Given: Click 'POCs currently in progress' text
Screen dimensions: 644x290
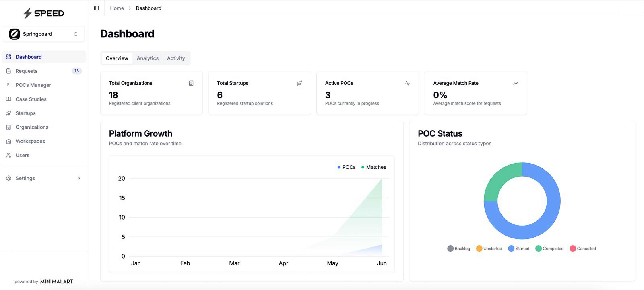Looking at the screenshot, I should pyautogui.click(x=352, y=103).
